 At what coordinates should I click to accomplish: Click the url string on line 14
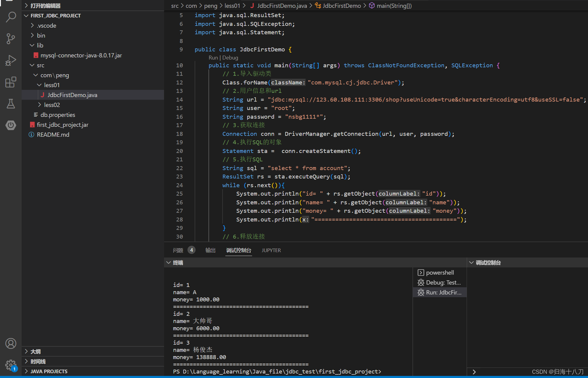point(425,99)
